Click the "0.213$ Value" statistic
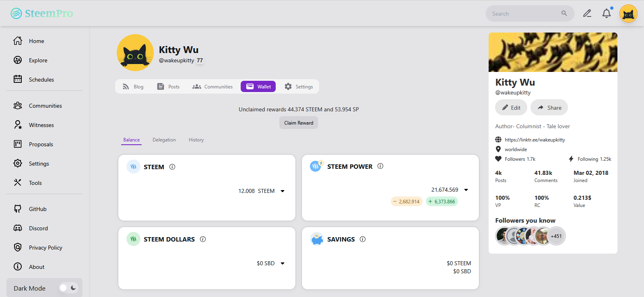Screen dimensions: 644x297 tap(582, 201)
